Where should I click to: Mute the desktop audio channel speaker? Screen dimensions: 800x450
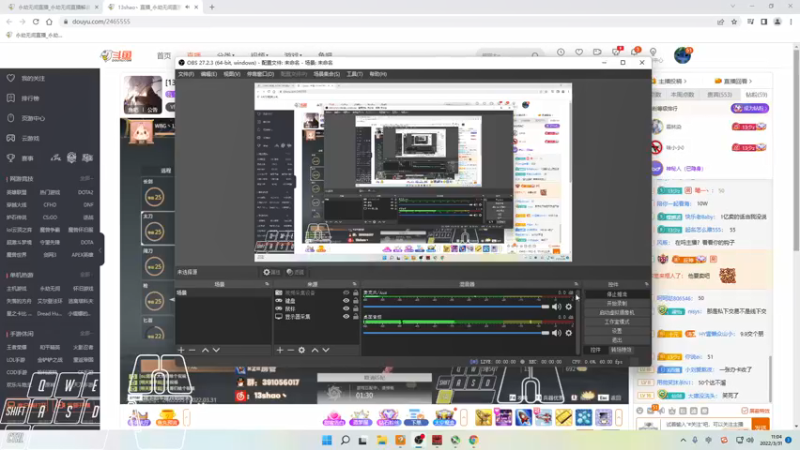pyautogui.click(x=557, y=333)
